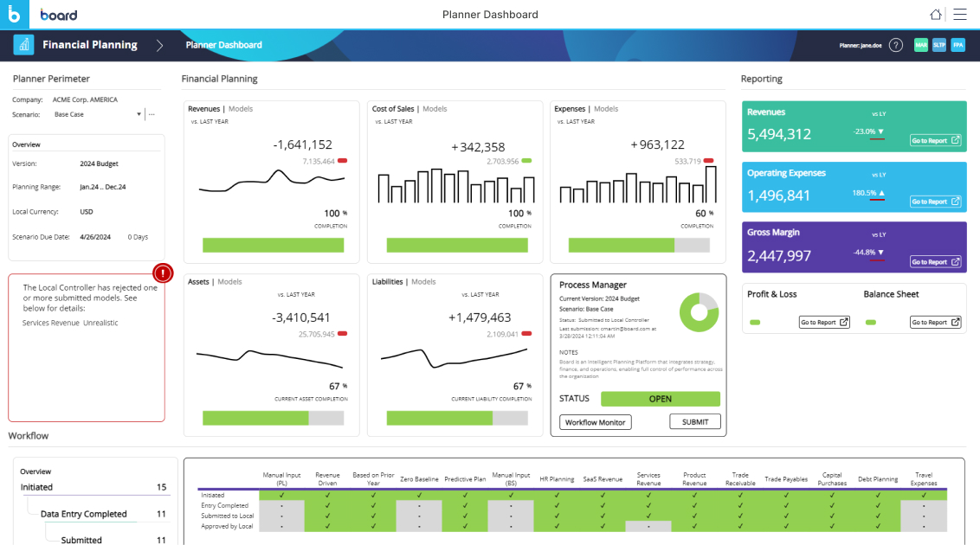Open the SLTP module icon

pos(939,43)
